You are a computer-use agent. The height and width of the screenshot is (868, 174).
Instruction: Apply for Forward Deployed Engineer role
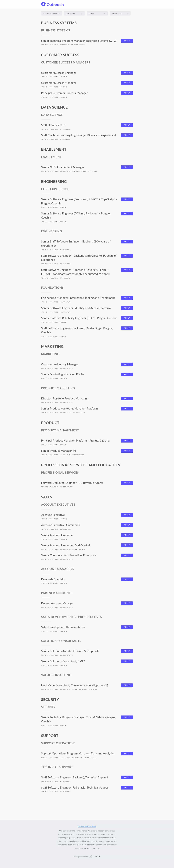click(x=127, y=483)
